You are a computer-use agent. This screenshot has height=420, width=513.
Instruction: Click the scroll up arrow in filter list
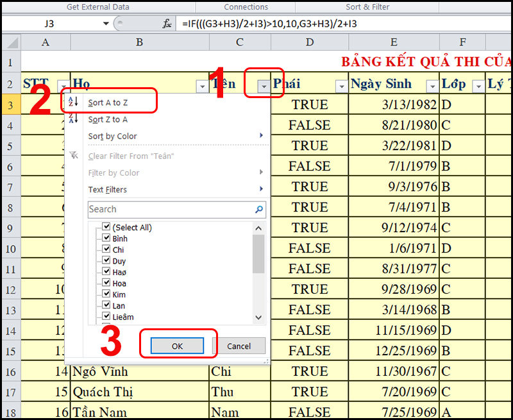258,228
